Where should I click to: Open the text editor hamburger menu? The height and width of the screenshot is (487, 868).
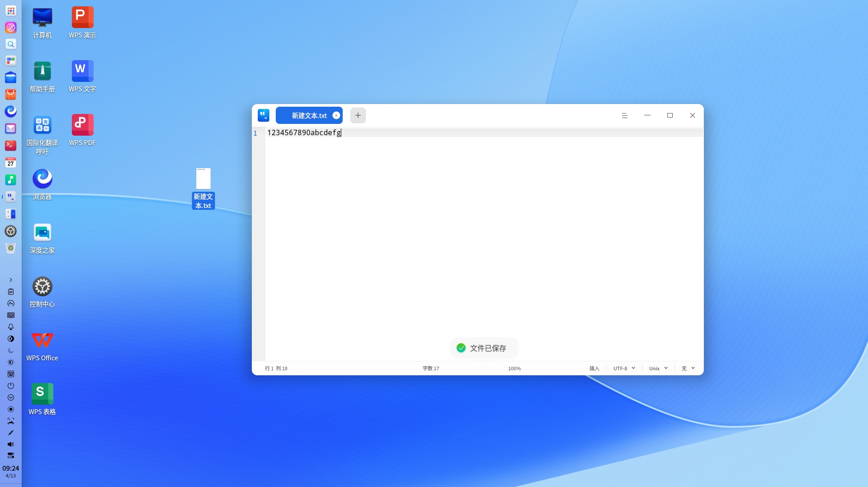coord(624,115)
